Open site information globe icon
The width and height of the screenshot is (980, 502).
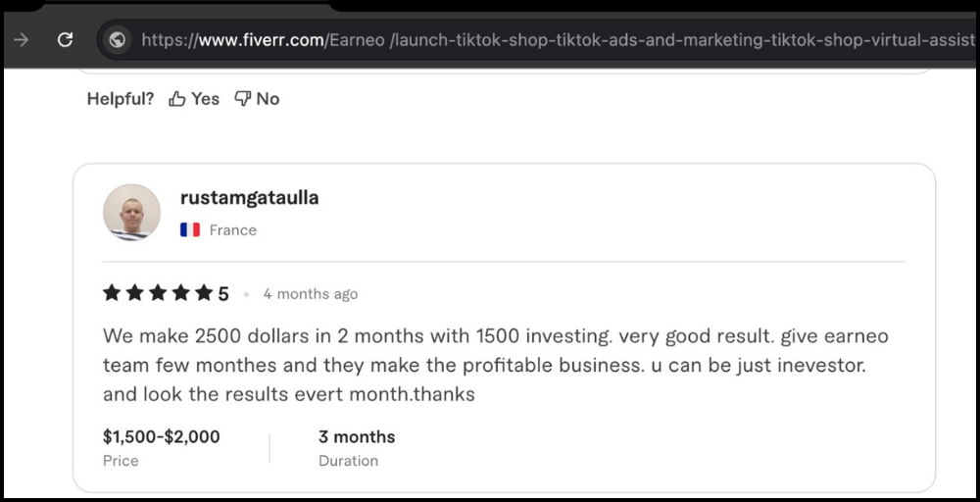[118, 40]
